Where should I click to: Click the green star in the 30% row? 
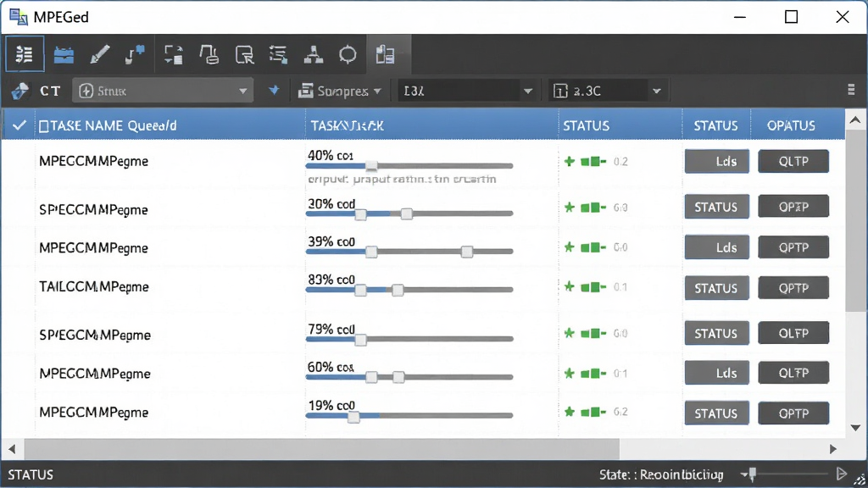pos(569,208)
